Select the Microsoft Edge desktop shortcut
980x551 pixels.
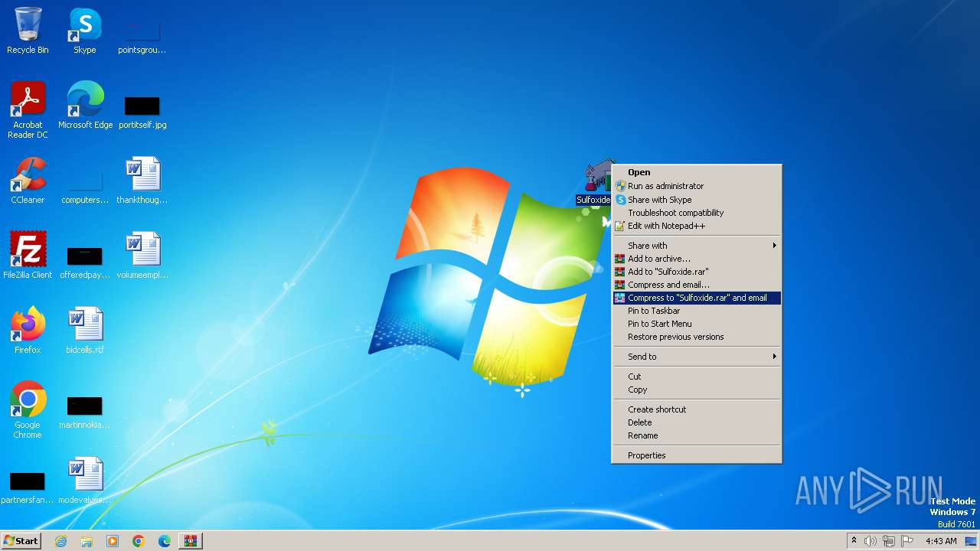(x=85, y=106)
